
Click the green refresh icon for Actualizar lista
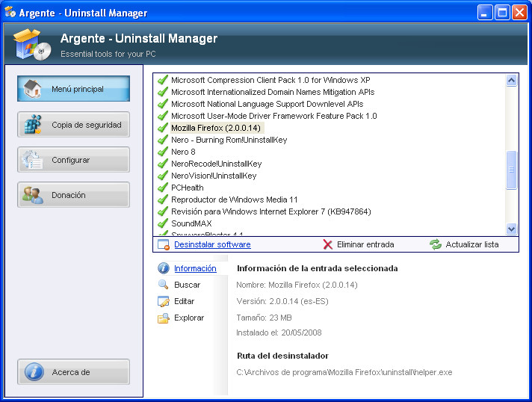tap(436, 244)
